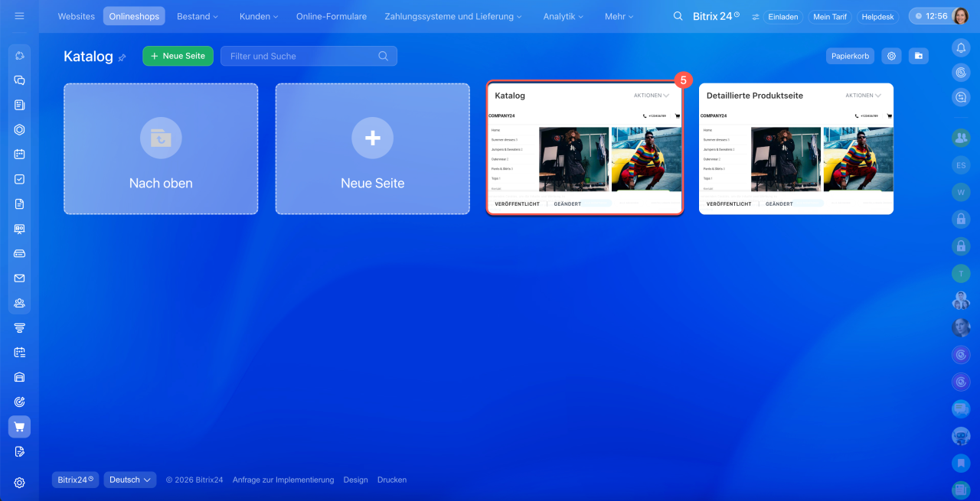Open the calendar icon in left sidebar

click(x=19, y=155)
